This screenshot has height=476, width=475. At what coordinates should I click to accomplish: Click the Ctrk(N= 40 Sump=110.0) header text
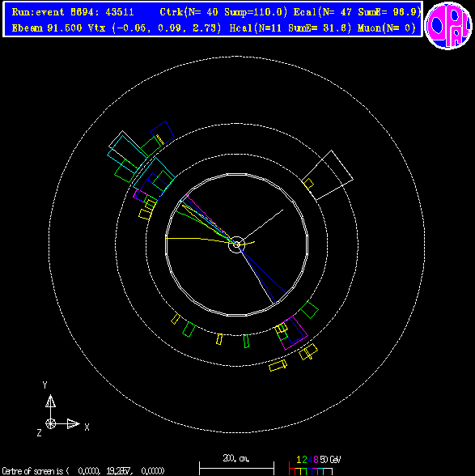(223, 12)
